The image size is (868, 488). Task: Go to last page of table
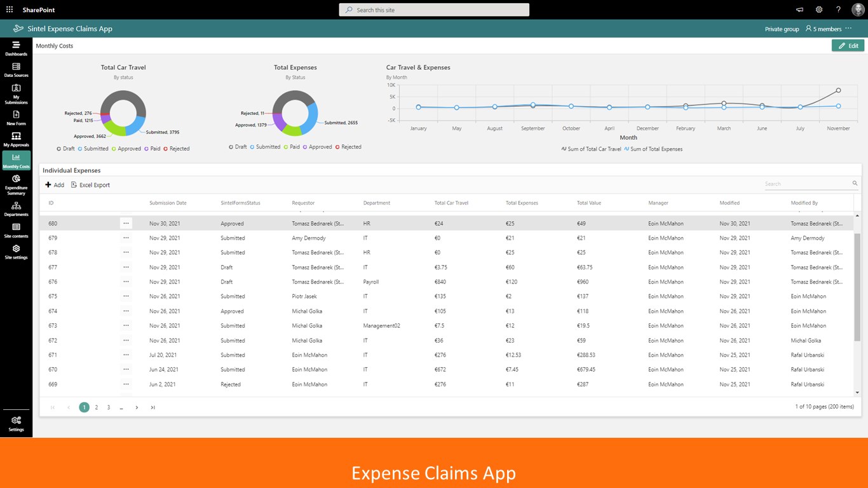point(153,407)
